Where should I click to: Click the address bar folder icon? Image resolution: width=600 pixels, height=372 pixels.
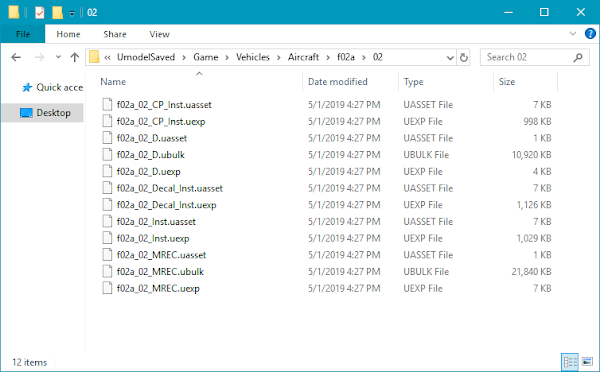(94, 57)
